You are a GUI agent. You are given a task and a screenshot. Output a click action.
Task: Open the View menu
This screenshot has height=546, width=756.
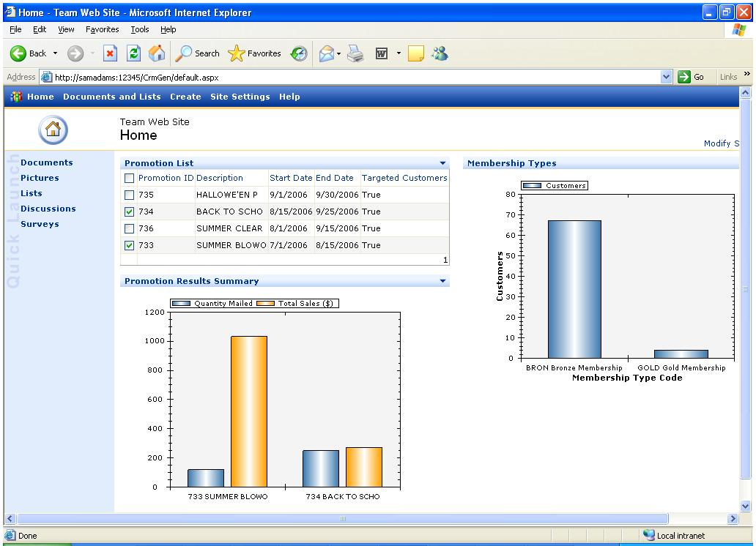click(66, 29)
